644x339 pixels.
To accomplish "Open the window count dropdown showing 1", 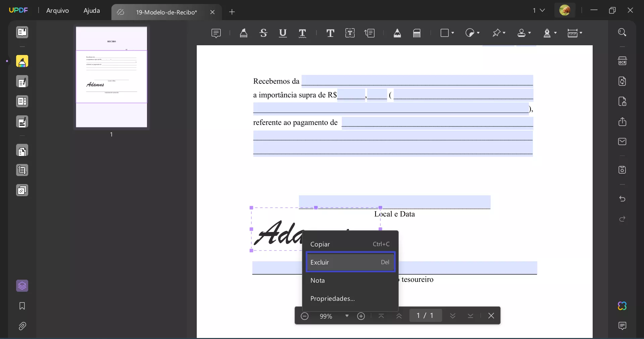I will [x=539, y=10].
